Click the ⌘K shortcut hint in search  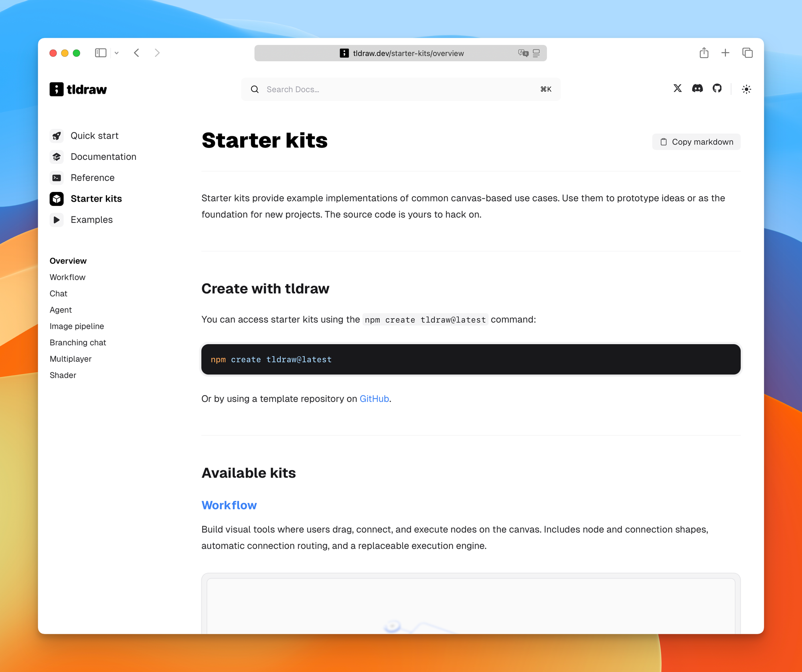tap(546, 89)
